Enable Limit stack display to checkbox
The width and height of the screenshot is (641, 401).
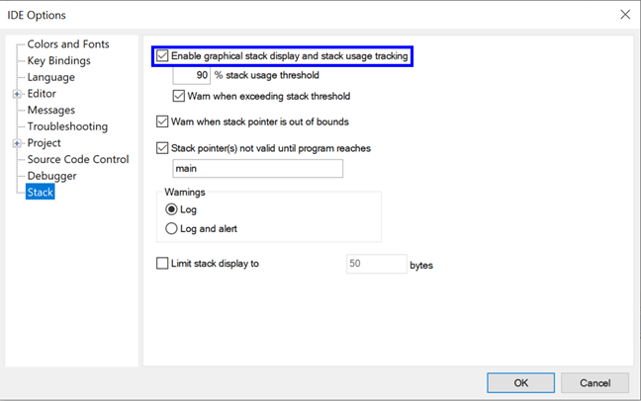164,265
